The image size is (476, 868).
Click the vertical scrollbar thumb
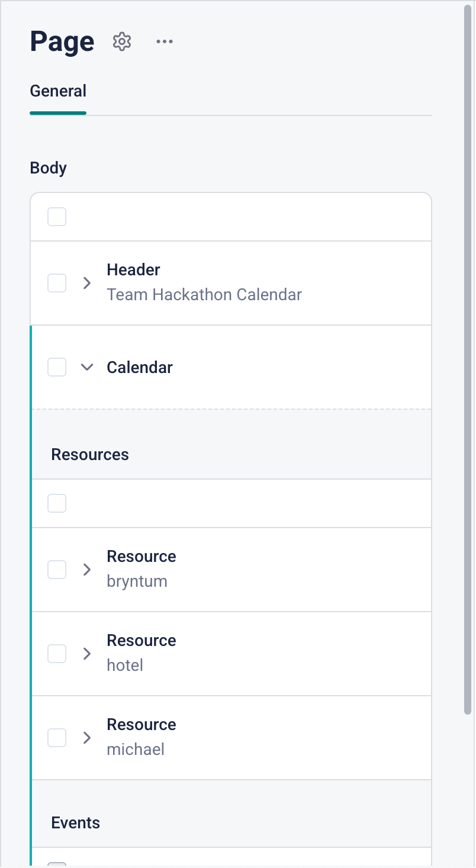pyautogui.click(x=468, y=355)
